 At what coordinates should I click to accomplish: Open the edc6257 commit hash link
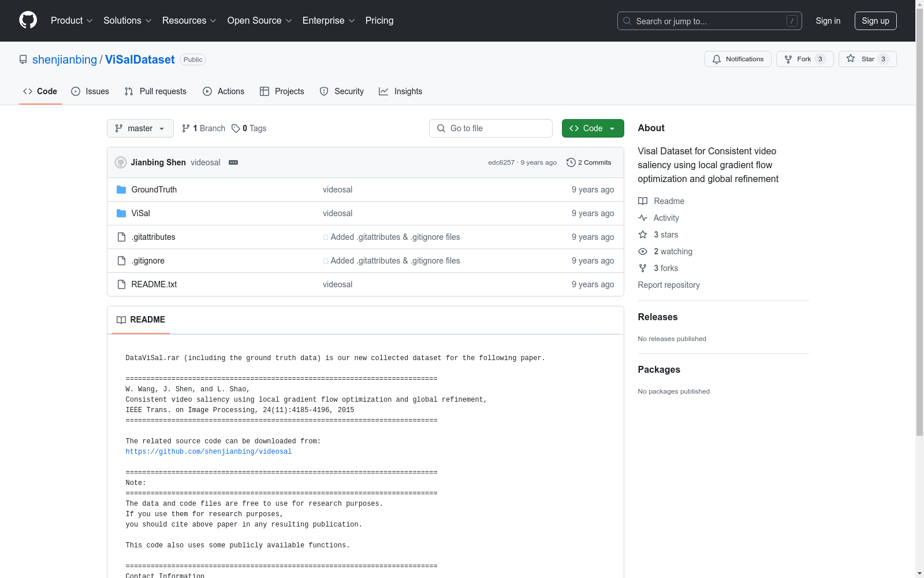[501, 162]
